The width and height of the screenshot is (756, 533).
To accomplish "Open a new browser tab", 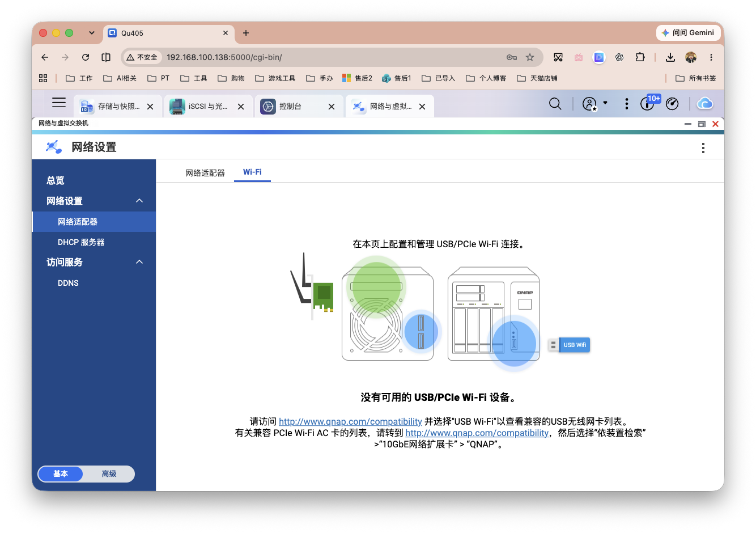I will (x=245, y=33).
